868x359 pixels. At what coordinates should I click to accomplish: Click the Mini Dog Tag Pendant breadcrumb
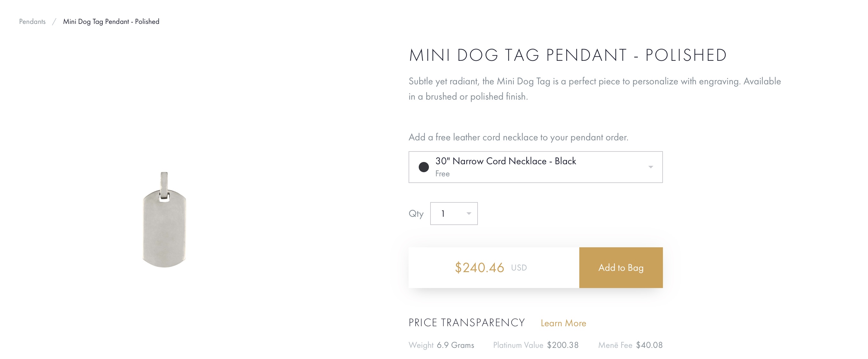click(x=111, y=22)
